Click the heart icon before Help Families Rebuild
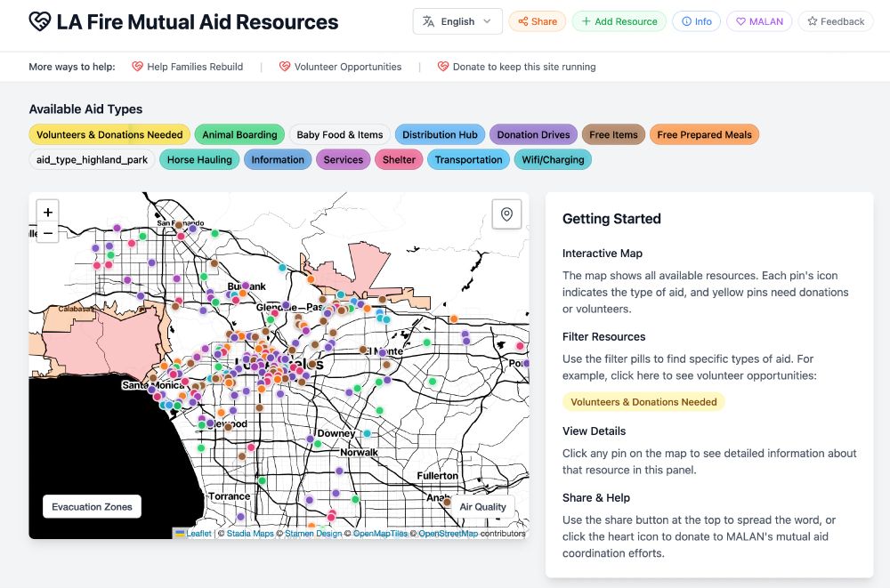The width and height of the screenshot is (890, 588). (137, 67)
